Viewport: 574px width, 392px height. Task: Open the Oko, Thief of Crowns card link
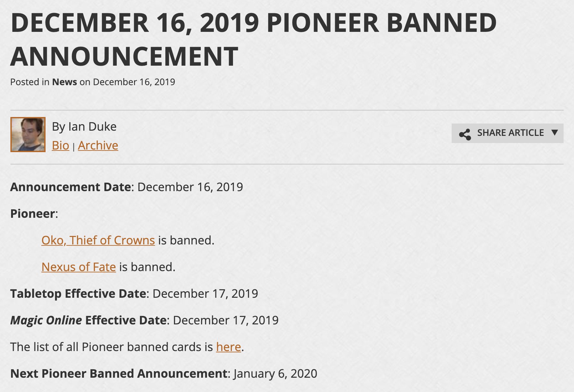click(98, 240)
